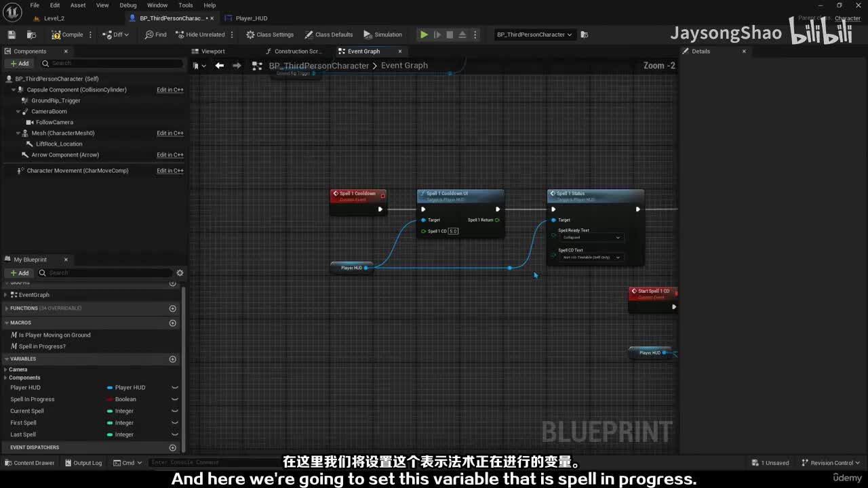Image resolution: width=868 pixels, height=488 pixels.
Task: Toggle visibility eye for Spell In Progress
Action: 174,399
